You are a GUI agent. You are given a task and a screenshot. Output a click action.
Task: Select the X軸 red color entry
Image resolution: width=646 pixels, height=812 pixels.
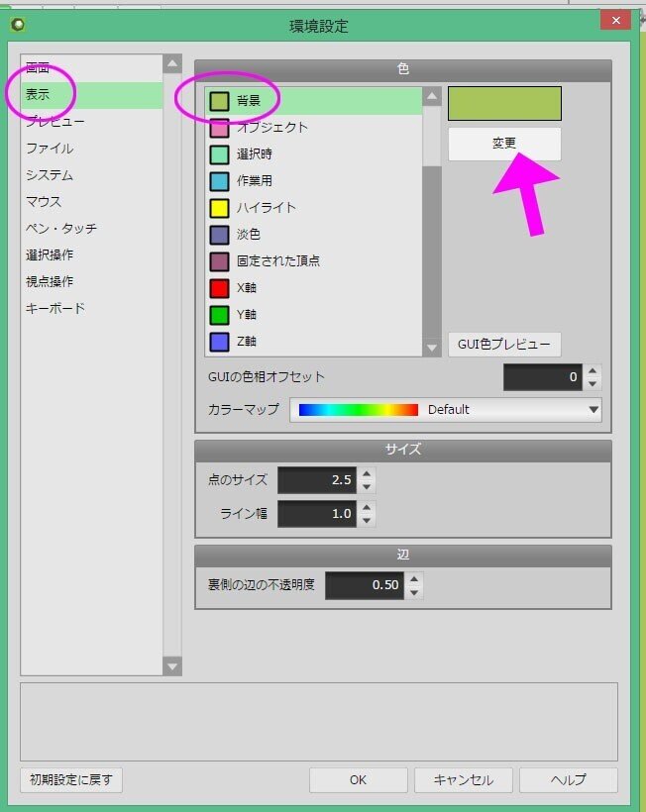click(x=313, y=288)
